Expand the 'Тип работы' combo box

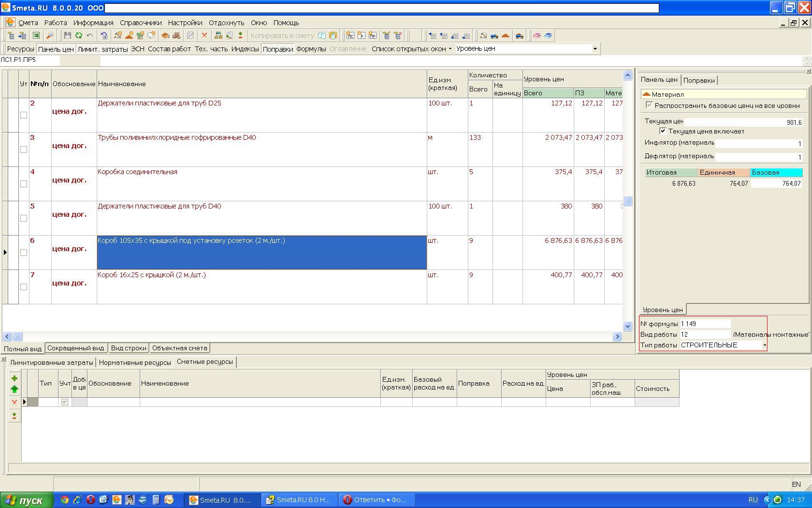tap(764, 345)
